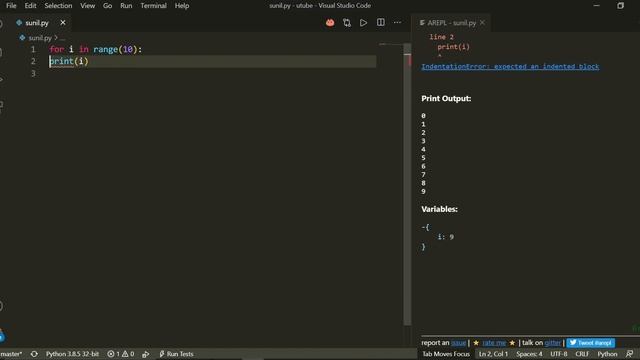Click left star next to rate me

476,343
